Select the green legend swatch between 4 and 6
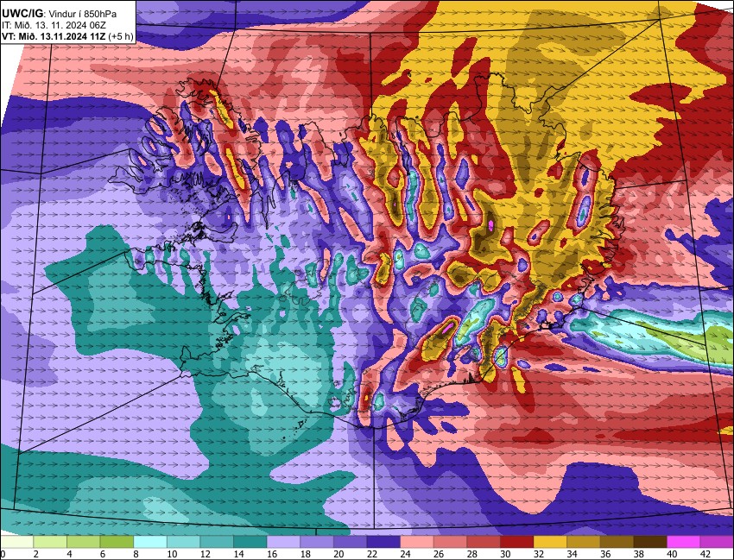The image size is (734, 560). coord(84,542)
